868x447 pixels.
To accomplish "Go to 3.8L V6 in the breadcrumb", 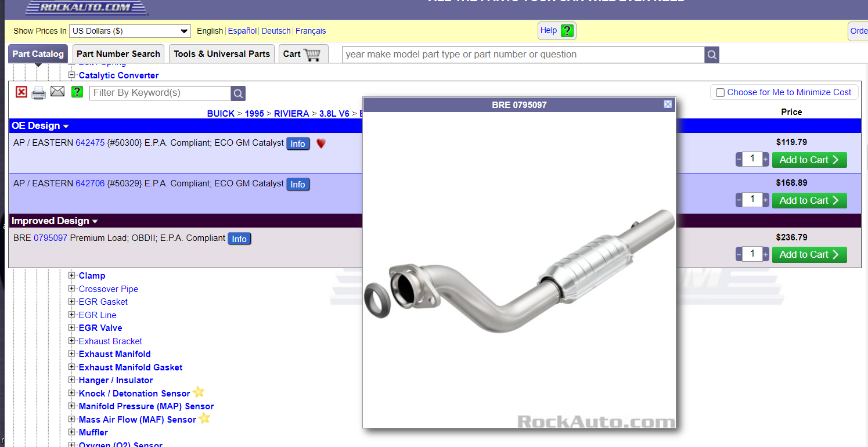I will click(x=334, y=114).
